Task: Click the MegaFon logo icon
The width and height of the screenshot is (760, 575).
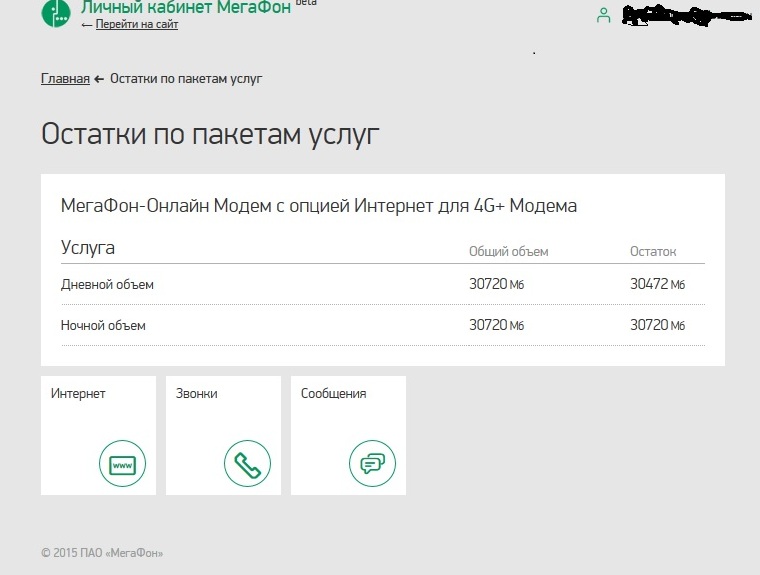Action: [x=56, y=14]
